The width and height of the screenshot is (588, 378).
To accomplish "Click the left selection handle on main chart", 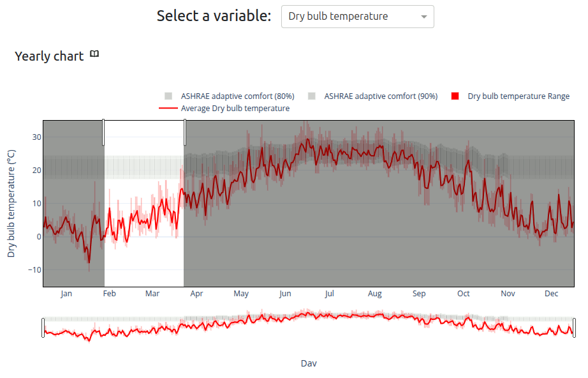I will pyautogui.click(x=103, y=132).
